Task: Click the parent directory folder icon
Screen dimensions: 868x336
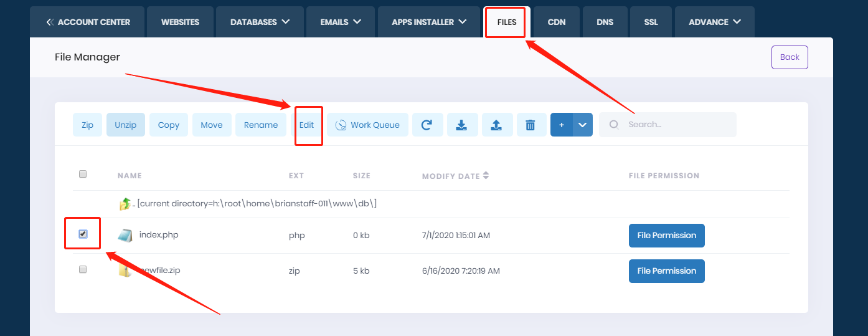Action: point(125,204)
